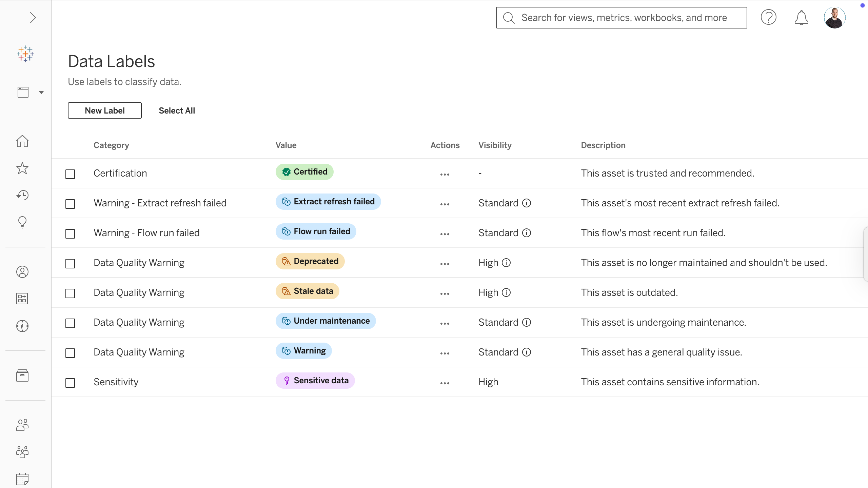
Task: Open Recommendations lightbulb icon in sidebar
Action: point(22,222)
